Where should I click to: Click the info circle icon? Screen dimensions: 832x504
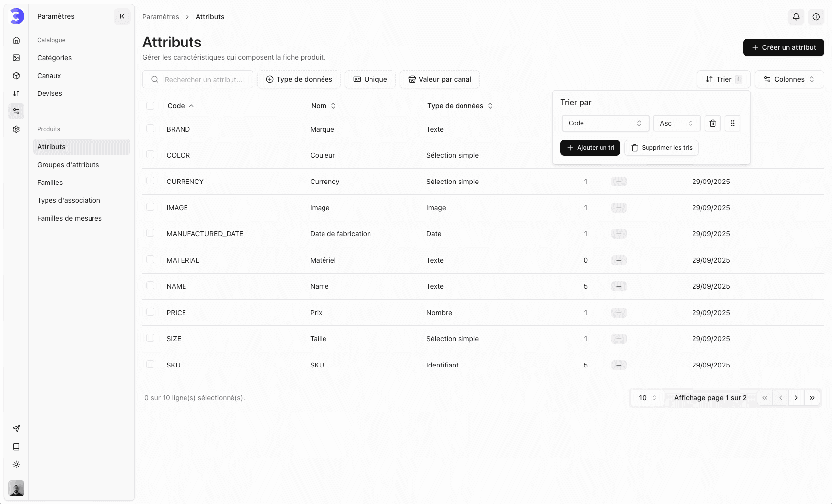(x=816, y=17)
